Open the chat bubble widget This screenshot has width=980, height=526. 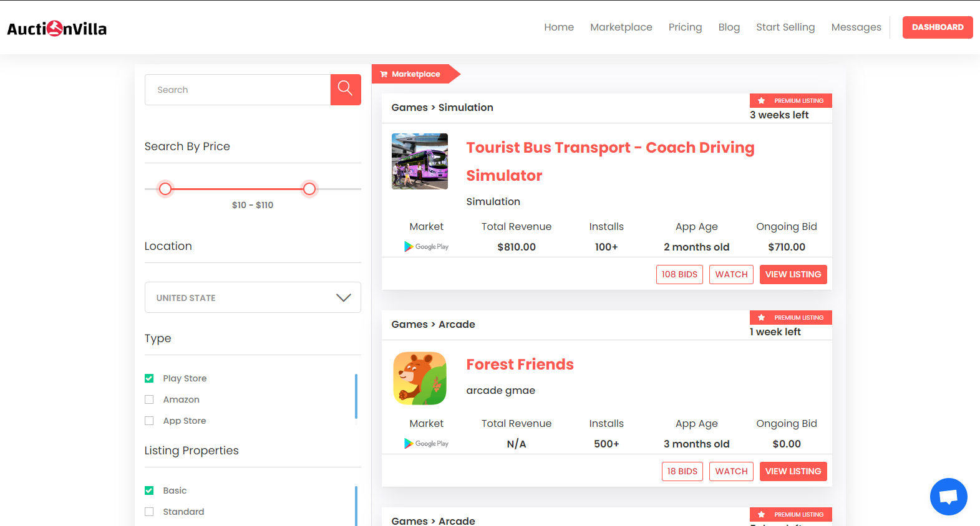[948, 497]
